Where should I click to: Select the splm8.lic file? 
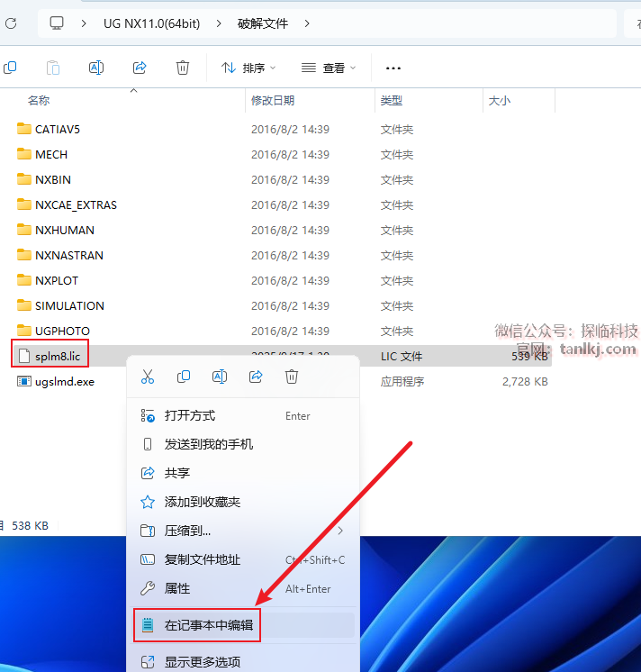(x=58, y=356)
